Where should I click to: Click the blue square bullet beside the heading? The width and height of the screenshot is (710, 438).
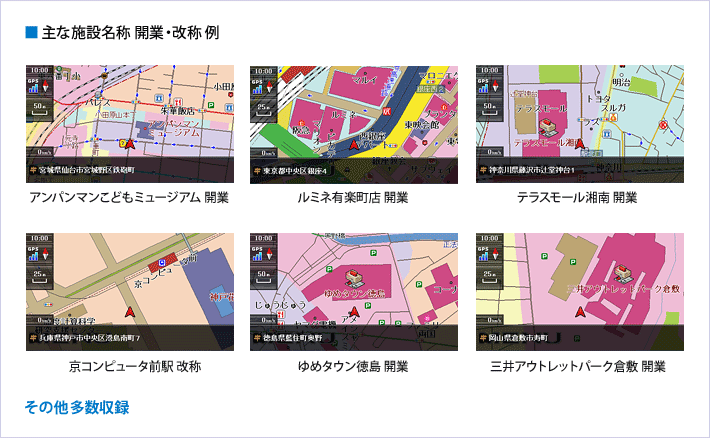coord(31,32)
